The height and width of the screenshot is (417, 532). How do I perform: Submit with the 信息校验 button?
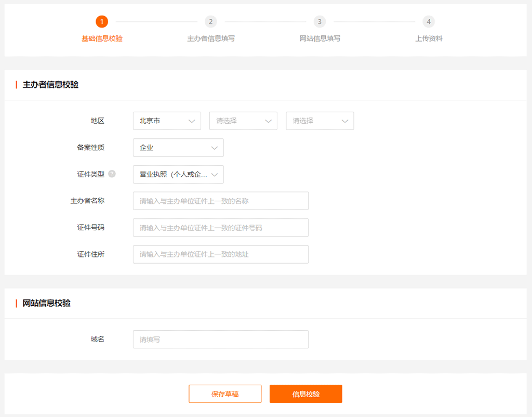click(x=305, y=394)
